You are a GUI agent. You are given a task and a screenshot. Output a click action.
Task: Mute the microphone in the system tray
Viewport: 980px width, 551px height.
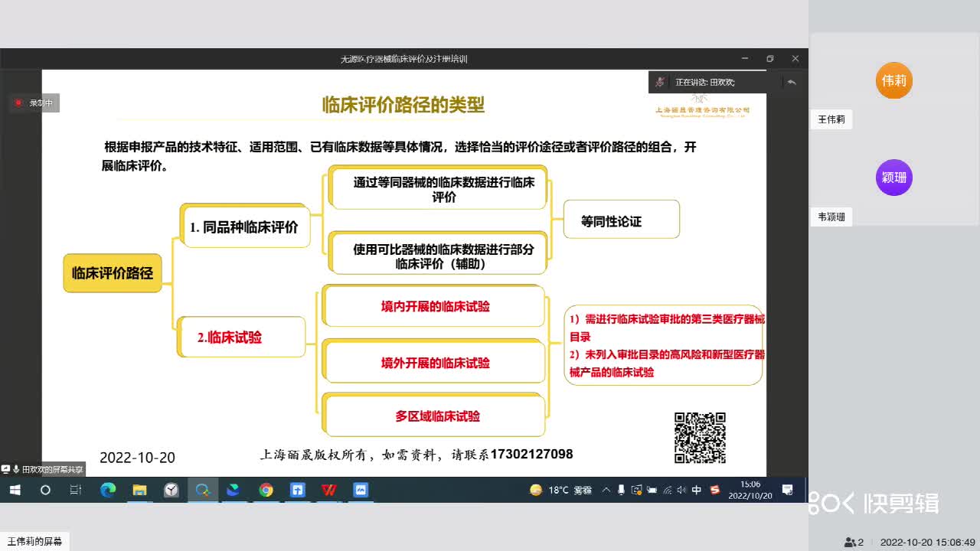622,490
